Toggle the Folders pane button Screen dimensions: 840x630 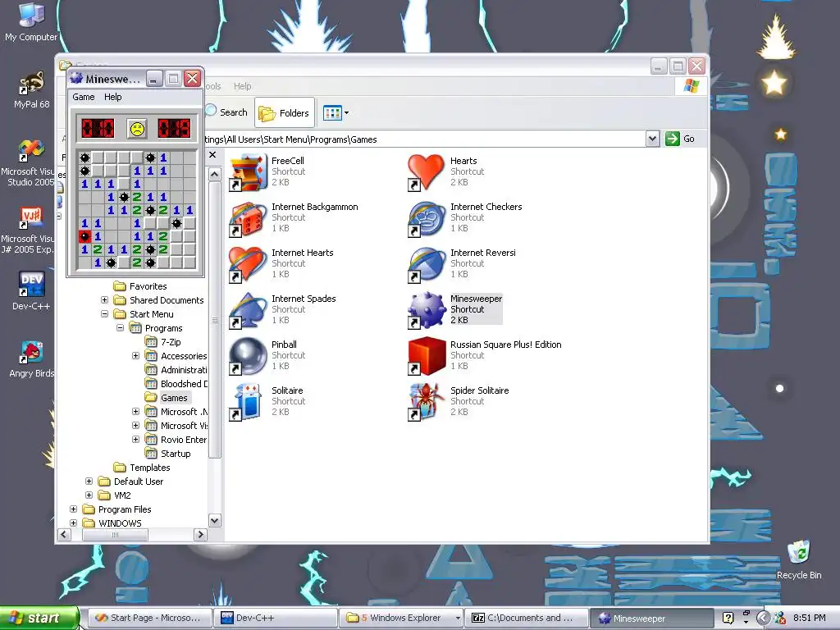285,113
